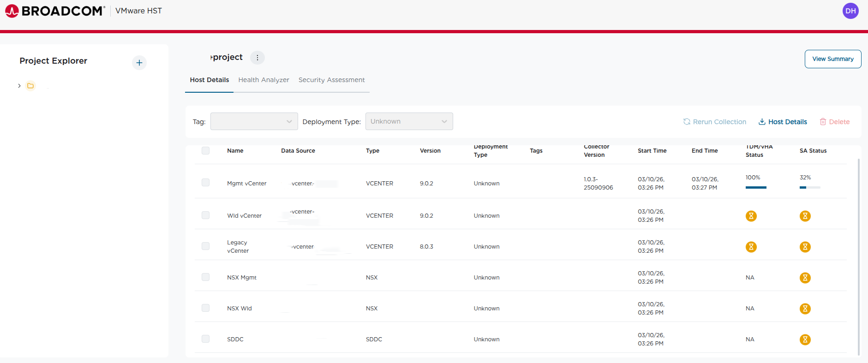The height and width of the screenshot is (363, 868).
Task: Click Legacy vCenter SA Status hourglass icon
Action: click(805, 247)
